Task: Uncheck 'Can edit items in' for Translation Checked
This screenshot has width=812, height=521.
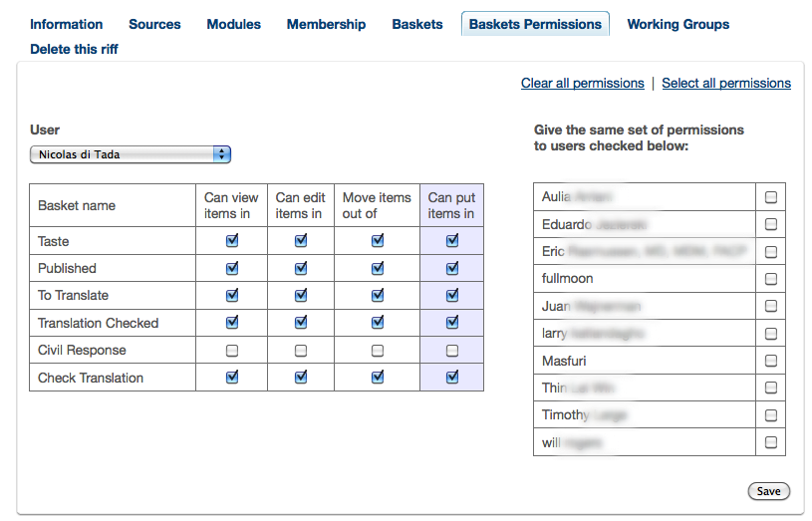Action: [x=301, y=323]
